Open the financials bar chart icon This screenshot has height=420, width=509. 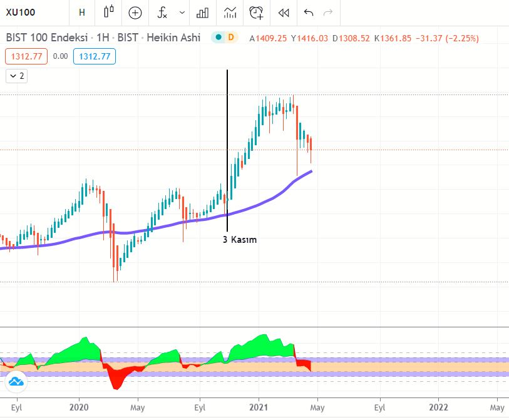point(203,13)
